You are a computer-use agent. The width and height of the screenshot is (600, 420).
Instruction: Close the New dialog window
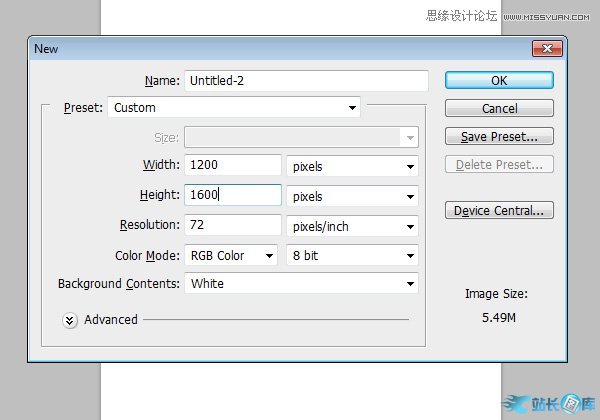tap(545, 48)
